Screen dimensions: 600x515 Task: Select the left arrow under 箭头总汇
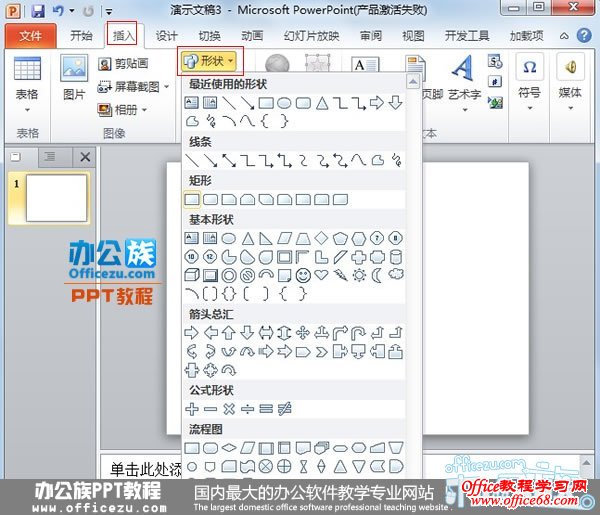pos(210,332)
